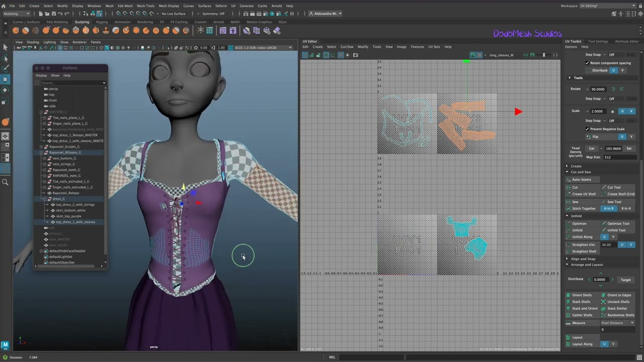Open the Cut/Sew menu in UV Editor
The height and width of the screenshot is (362, 644).
[347, 47]
